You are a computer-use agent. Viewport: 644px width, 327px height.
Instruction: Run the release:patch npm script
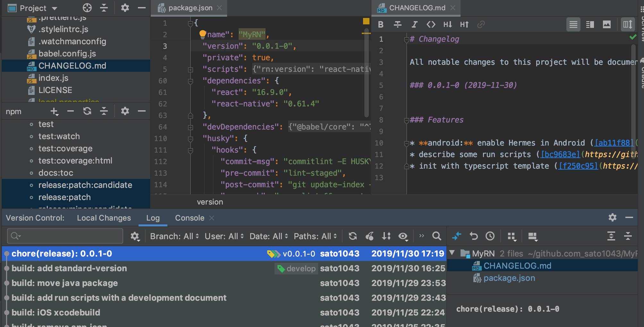pos(64,197)
